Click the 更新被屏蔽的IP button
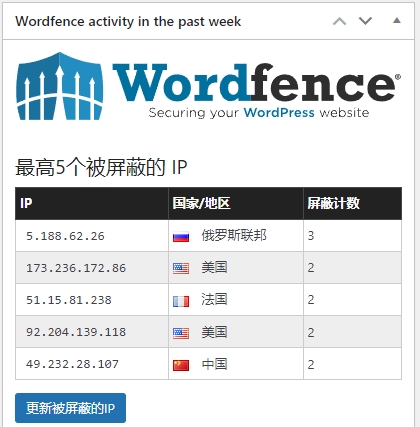 click(x=70, y=408)
